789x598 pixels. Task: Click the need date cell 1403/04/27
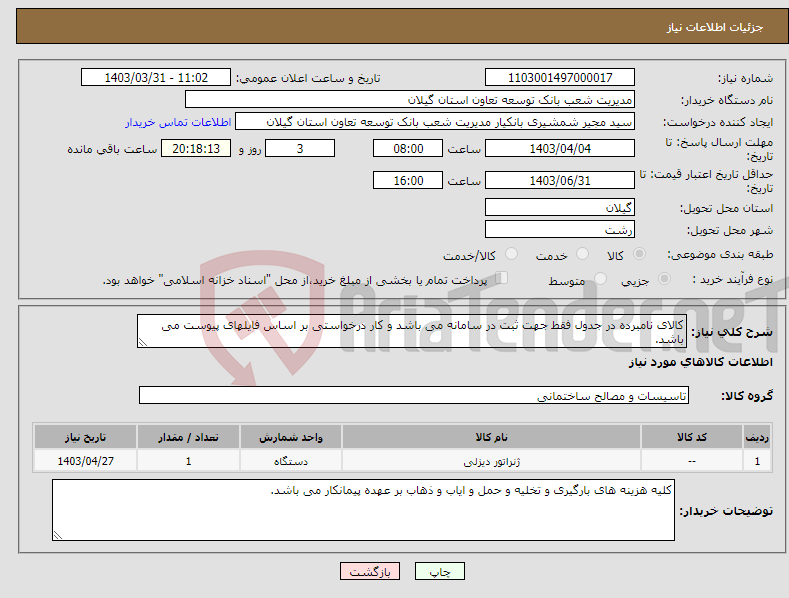point(86,461)
